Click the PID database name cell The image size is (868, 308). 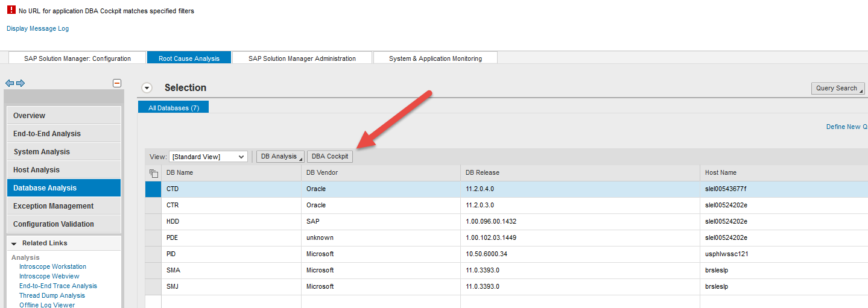tap(232, 254)
